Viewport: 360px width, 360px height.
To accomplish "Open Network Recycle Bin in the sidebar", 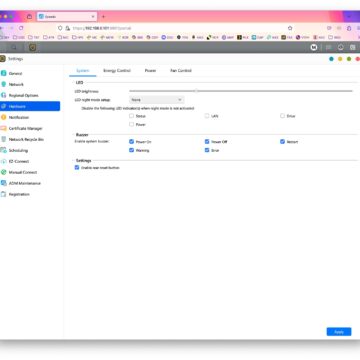I will pyautogui.click(x=26, y=139).
